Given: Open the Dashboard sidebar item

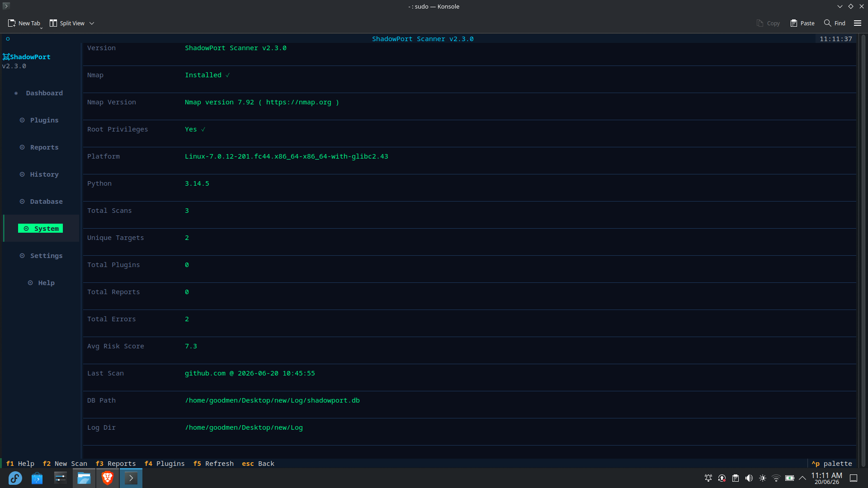Looking at the screenshot, I should click(41, 93).
